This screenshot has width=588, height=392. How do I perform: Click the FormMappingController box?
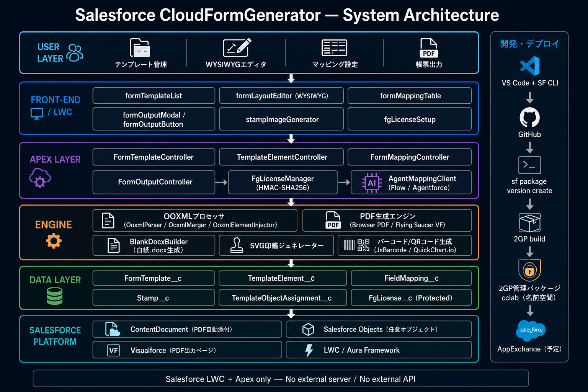(410, 157)
